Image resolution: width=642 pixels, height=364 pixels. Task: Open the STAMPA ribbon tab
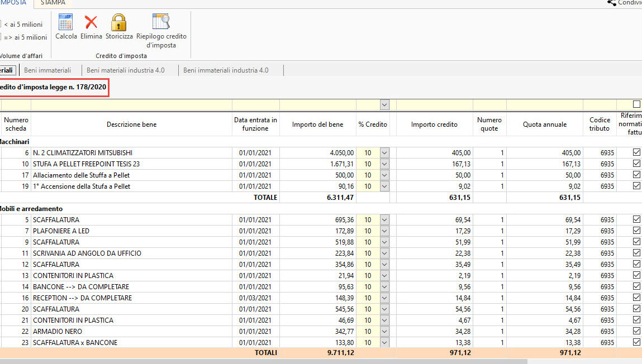53,3
